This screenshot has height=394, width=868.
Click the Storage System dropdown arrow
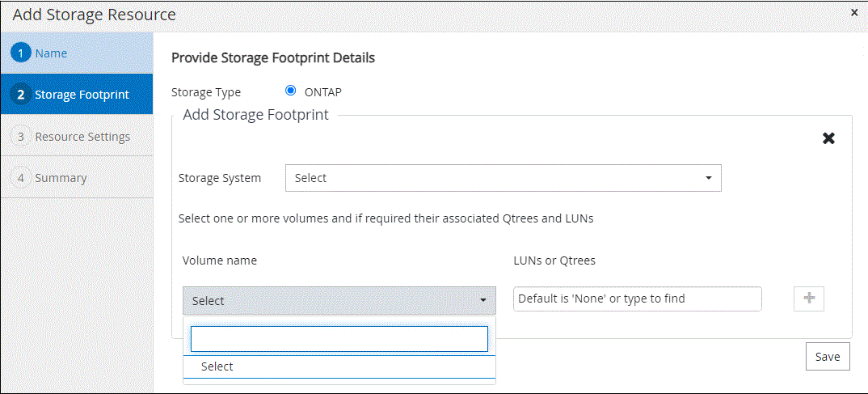[x=708, y=178]
